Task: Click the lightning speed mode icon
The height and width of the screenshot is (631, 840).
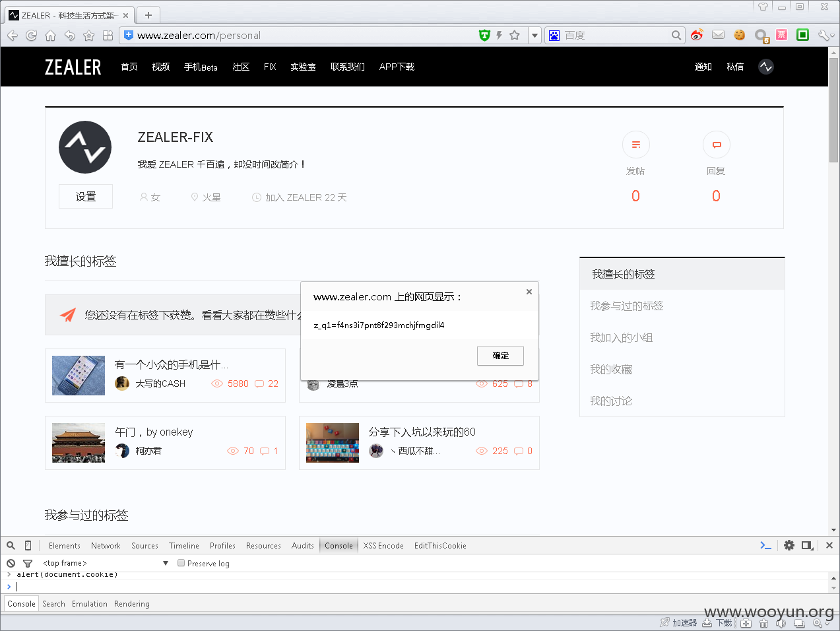Action: click(x=500, y=35)
